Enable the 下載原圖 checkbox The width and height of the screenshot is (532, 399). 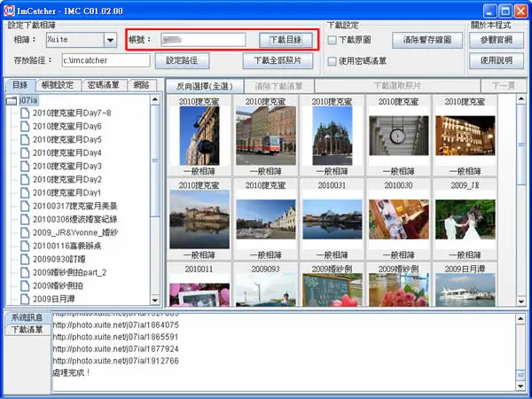click(x=332, y=40)
